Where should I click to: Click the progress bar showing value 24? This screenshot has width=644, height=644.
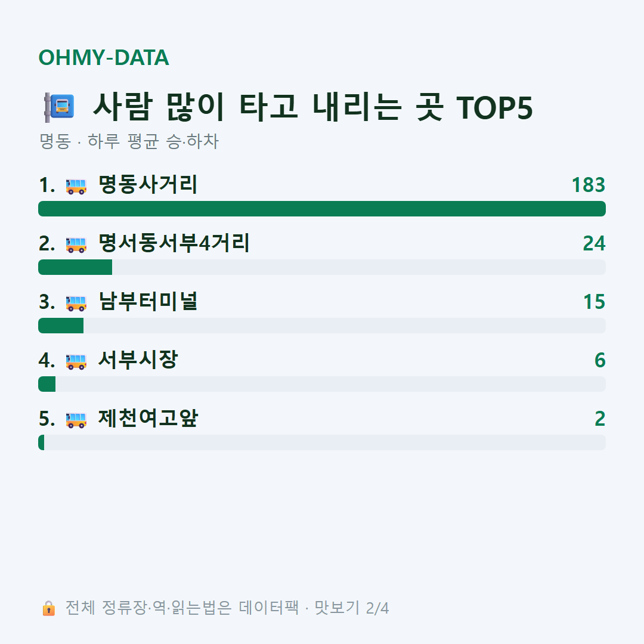(x=322, y=267)
